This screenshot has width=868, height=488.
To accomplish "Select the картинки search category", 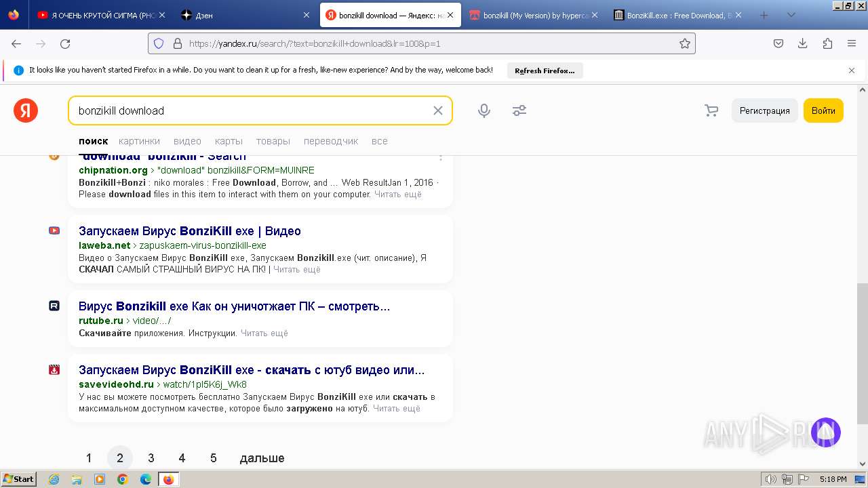I will [139, 141].
